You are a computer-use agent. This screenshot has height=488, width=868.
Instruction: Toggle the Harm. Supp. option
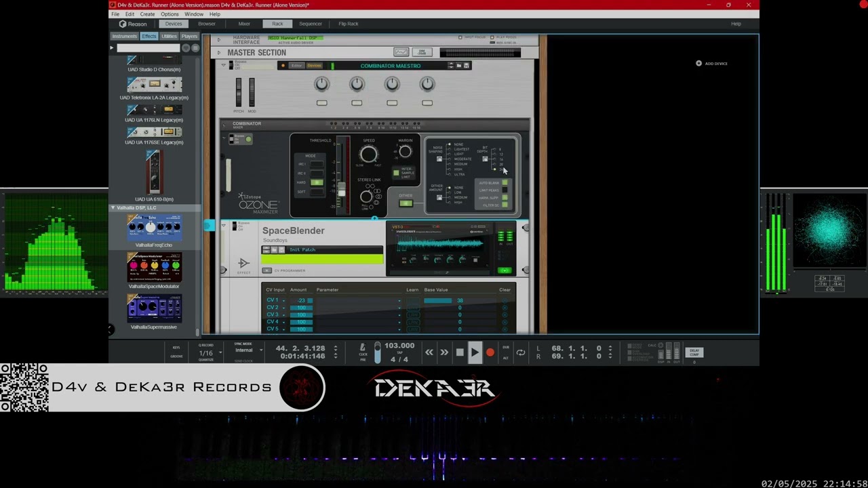[505, 198]
